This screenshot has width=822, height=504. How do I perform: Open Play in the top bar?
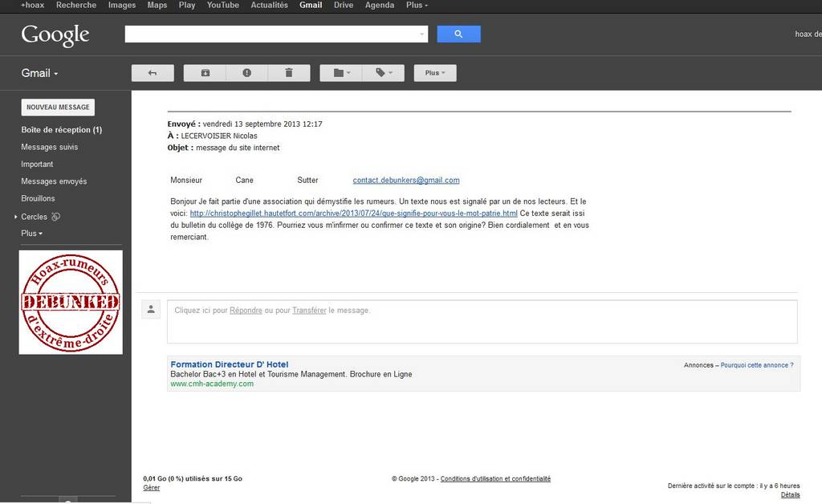[x=186, y=6]
